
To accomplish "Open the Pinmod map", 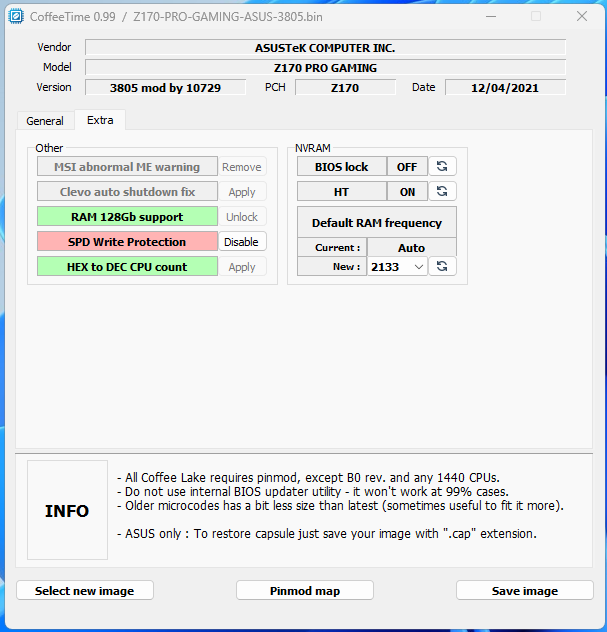I will click(x=305, y=590).
